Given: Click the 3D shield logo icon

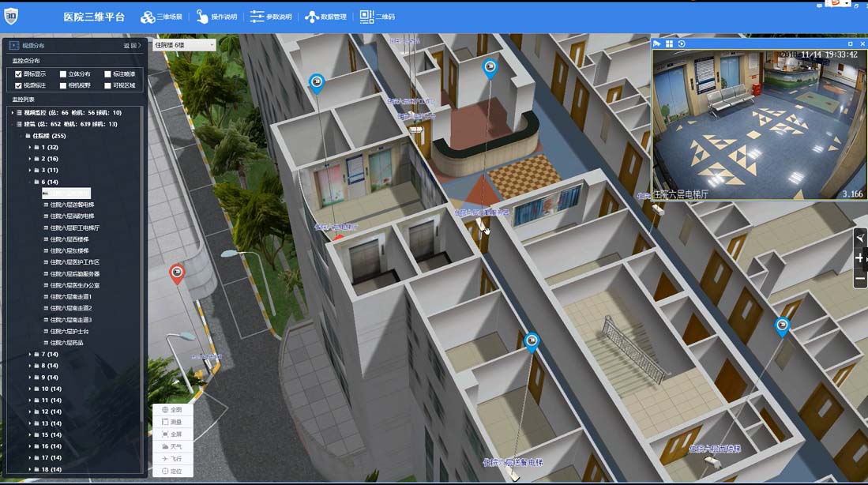Looking at the screenshot, I should 11,16.
